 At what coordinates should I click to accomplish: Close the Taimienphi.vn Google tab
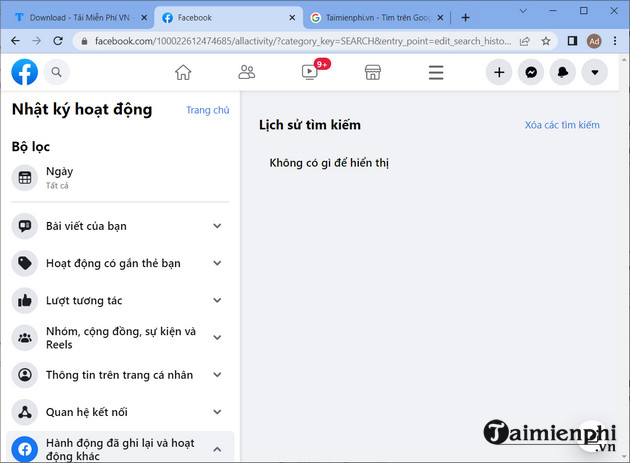440,18
